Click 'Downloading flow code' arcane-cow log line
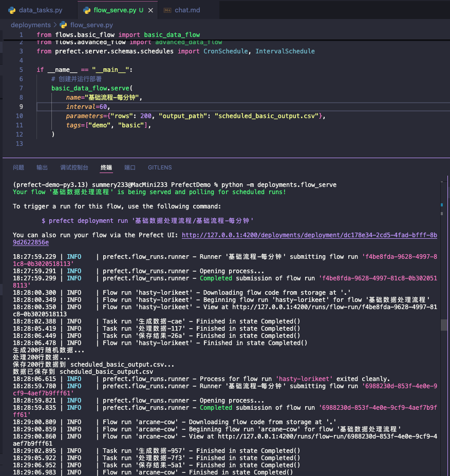 (x=174, y=422)
